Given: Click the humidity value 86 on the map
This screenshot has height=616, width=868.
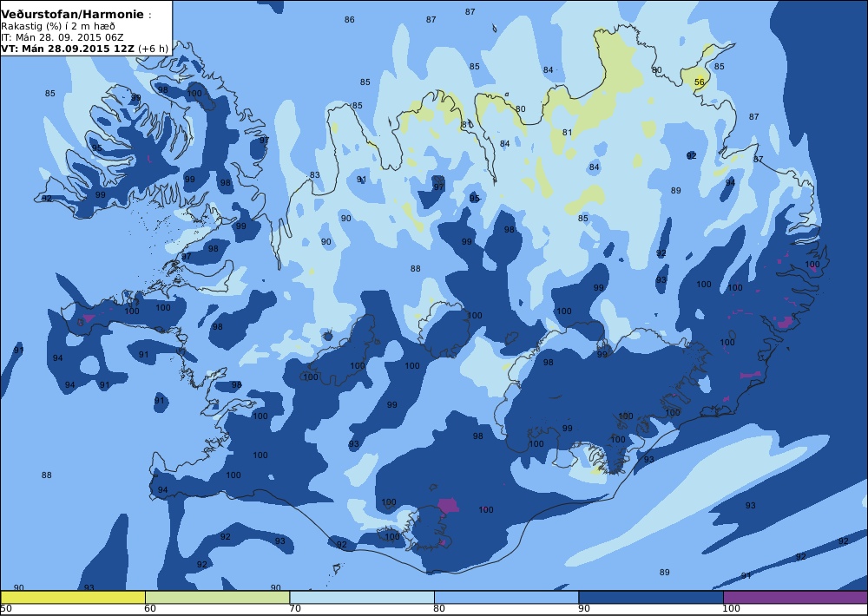Looking at the screenshot, I should [349, 19].
